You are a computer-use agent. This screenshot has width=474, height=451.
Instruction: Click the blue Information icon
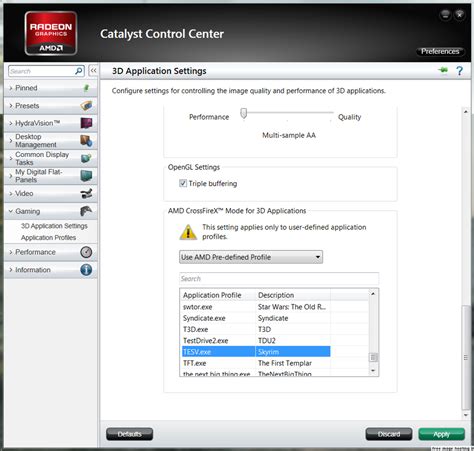pos(86,270)
